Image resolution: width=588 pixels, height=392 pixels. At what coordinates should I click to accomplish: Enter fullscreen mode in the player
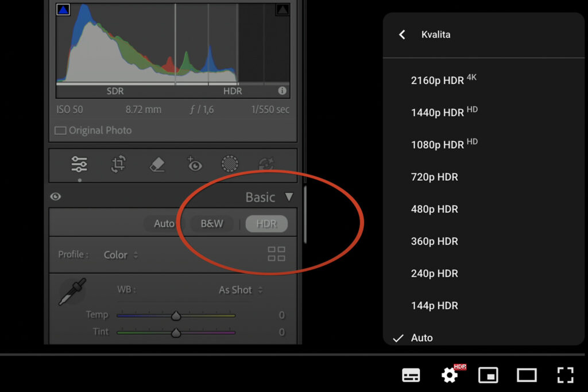565,375
